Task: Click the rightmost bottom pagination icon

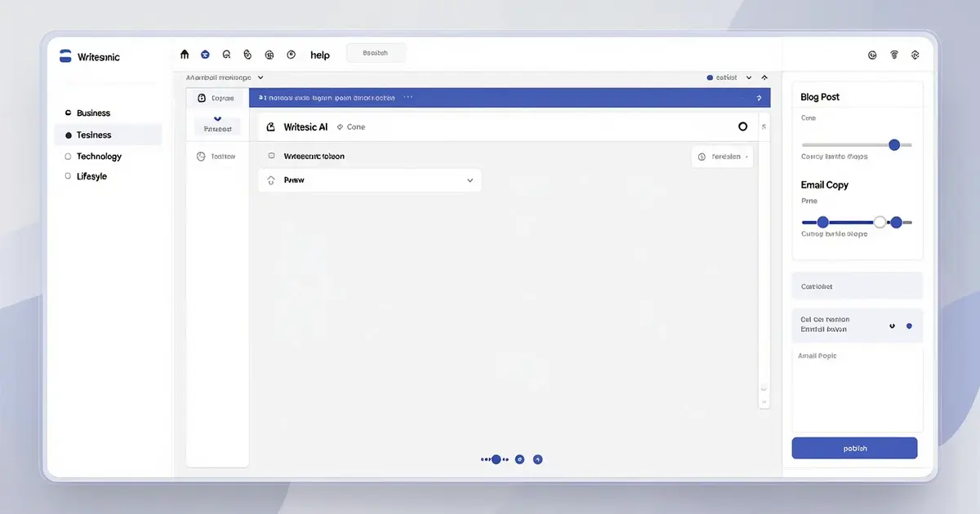Action: point(537,459)
